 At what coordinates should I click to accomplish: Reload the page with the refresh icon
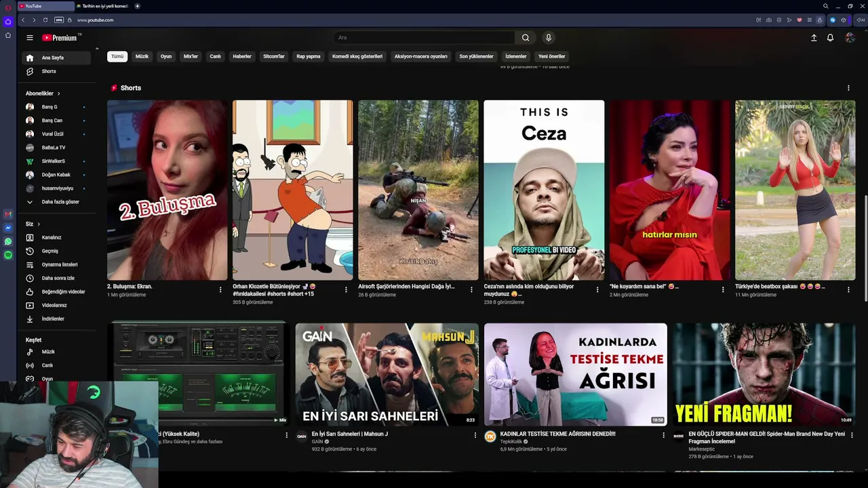click(x=45, y=20)
